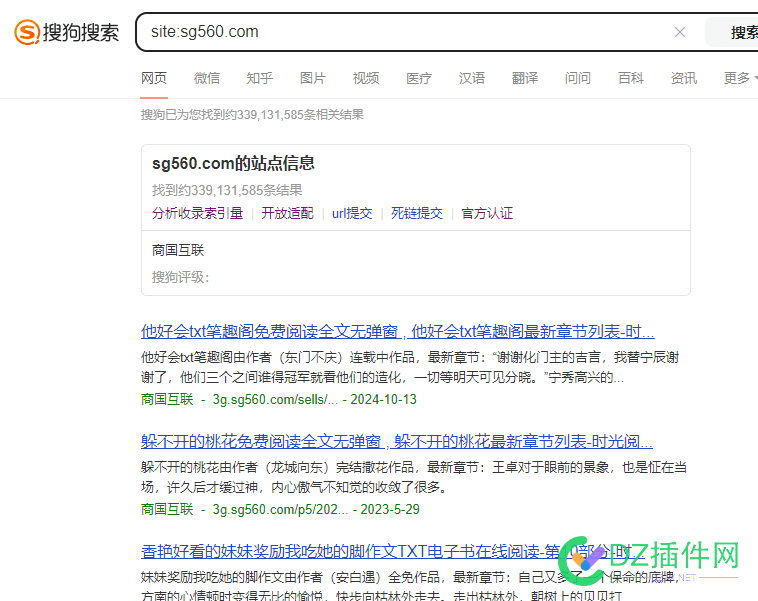The width and height of the screenshot is (758, 601).
Task: Open the 躲不开的桃花 result title
Action: pyautogui.click(x=397, y=441)
